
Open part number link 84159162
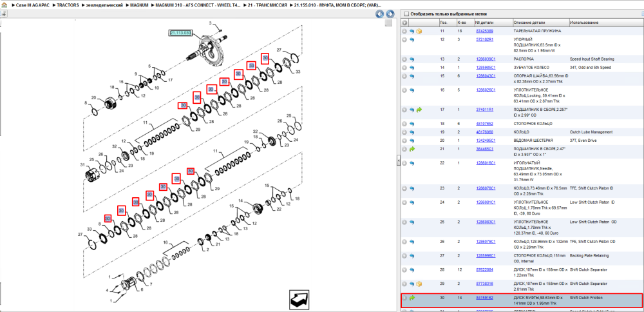coord(485,298)
